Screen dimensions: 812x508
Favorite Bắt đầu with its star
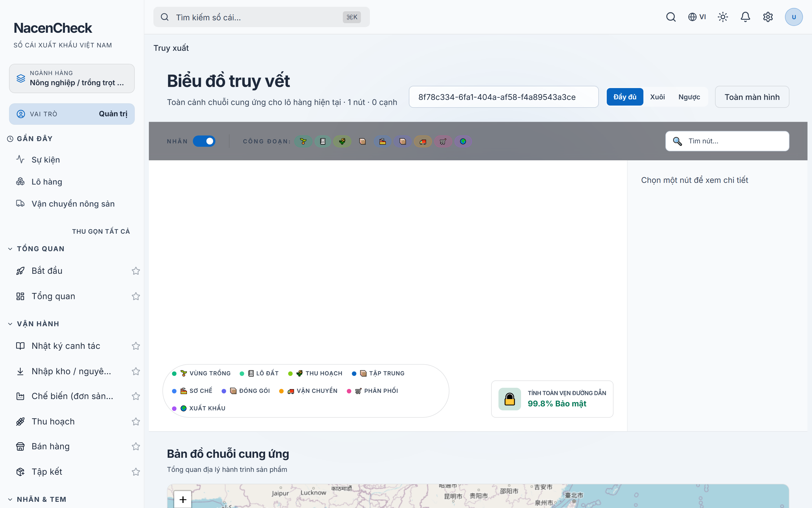(x=136, y=271)
